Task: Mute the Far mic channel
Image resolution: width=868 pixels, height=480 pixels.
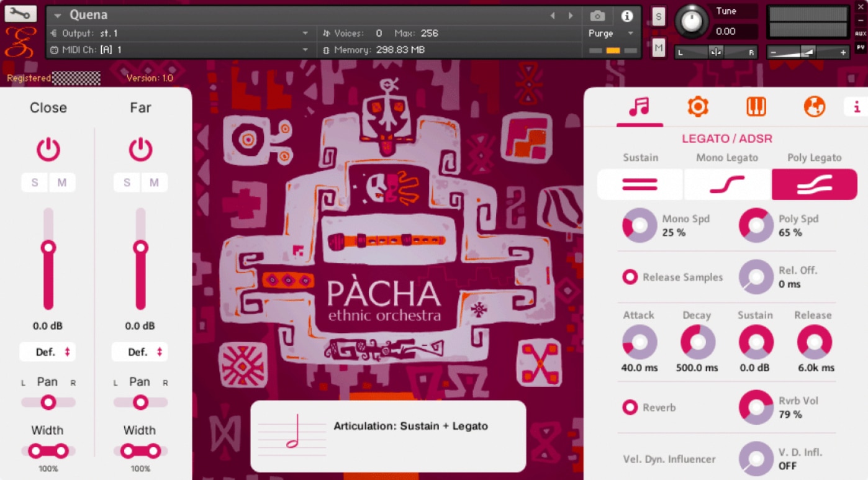Action: click(x=153, y=183)
